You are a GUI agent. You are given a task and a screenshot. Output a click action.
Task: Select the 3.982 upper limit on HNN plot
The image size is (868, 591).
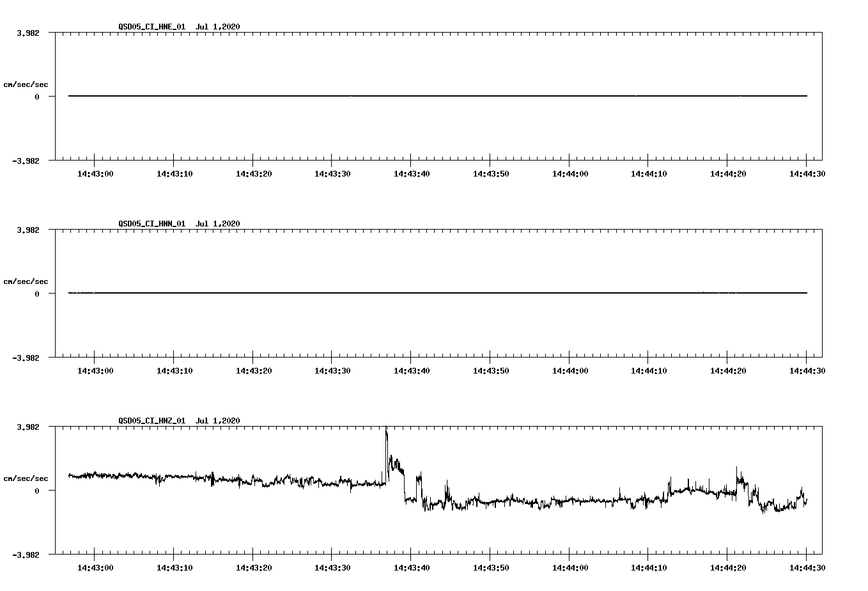coord(28,230)
